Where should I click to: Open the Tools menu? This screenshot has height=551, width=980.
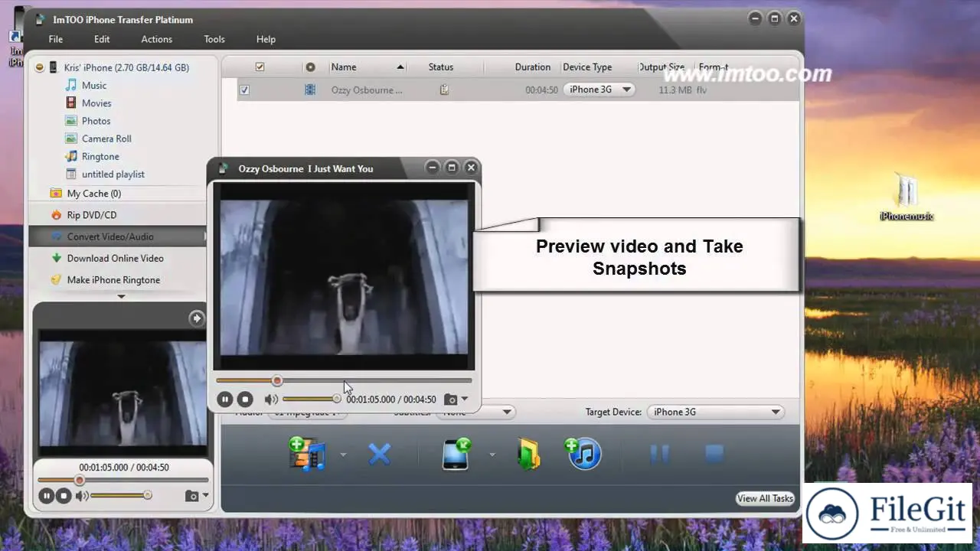[214, 39]
